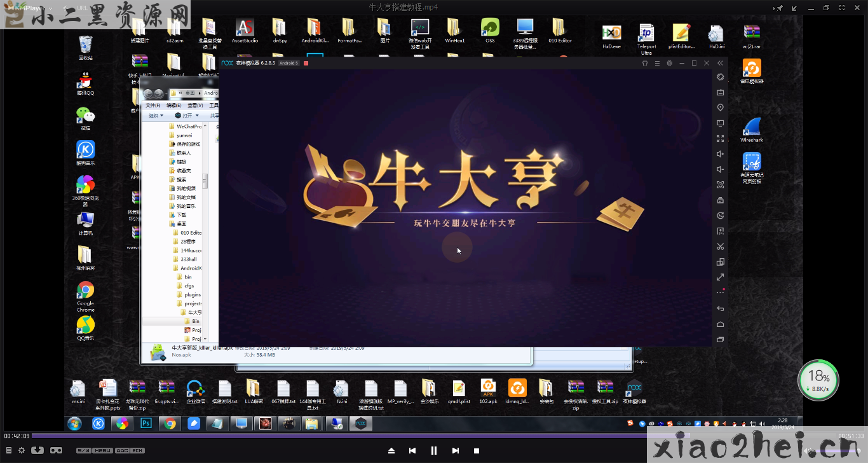The width and height of the screenshot is (868, 463).
Task: Toggle Nox fullscreen mode icon
Action: click(x=720, y=138)
